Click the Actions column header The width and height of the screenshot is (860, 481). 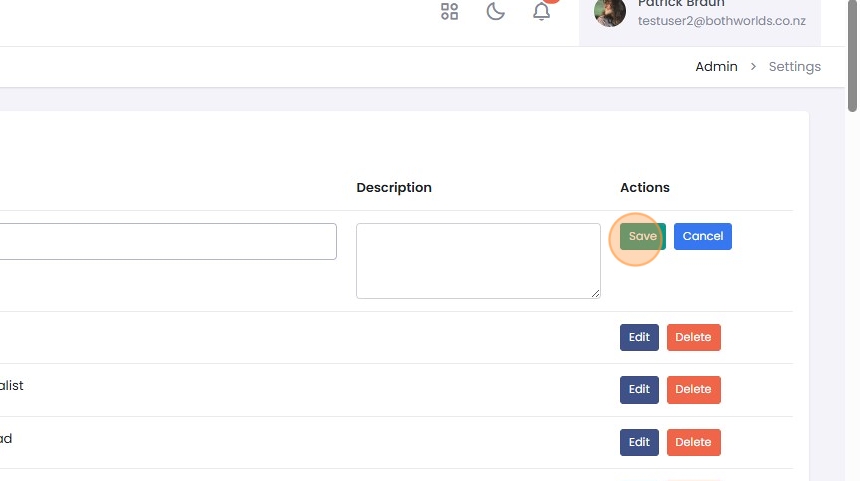tap(644, 188)
